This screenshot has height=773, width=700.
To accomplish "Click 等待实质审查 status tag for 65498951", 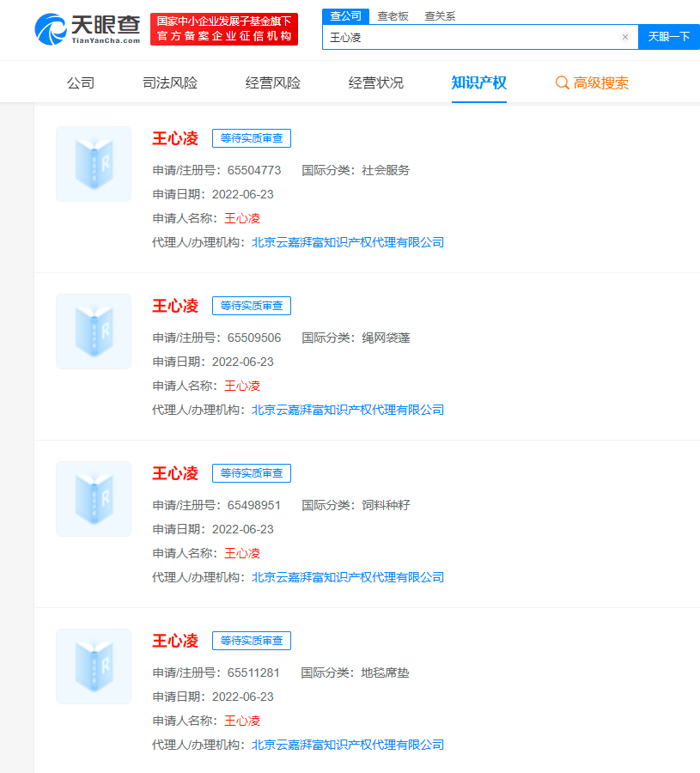I will click(252, 473).
